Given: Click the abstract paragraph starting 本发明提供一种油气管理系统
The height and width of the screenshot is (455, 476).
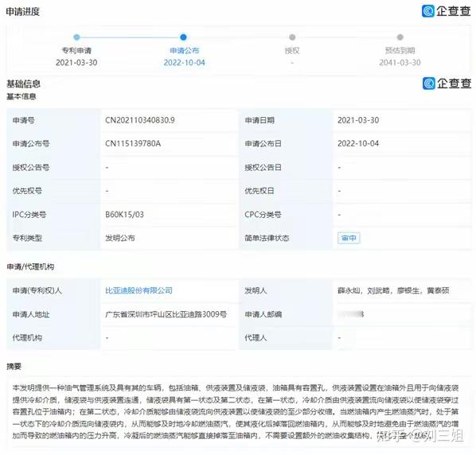Looking at the screenshot, I should tap(236, 411).
